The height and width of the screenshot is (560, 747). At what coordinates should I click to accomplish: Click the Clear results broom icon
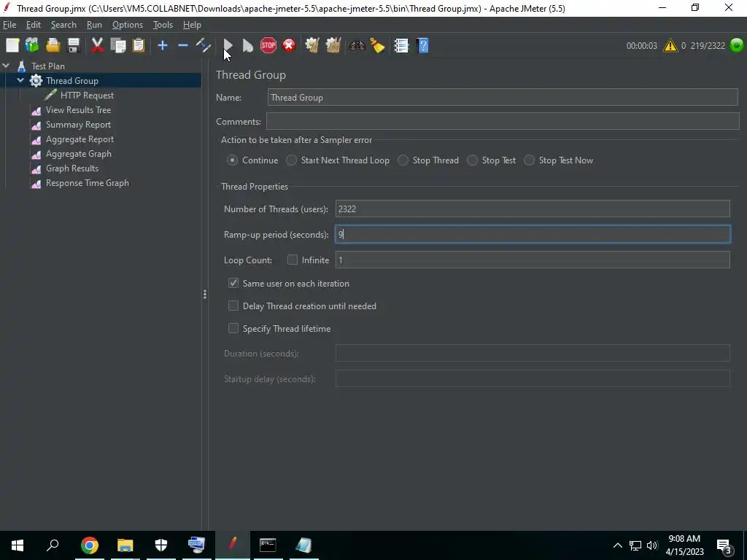tap(312, 45)
